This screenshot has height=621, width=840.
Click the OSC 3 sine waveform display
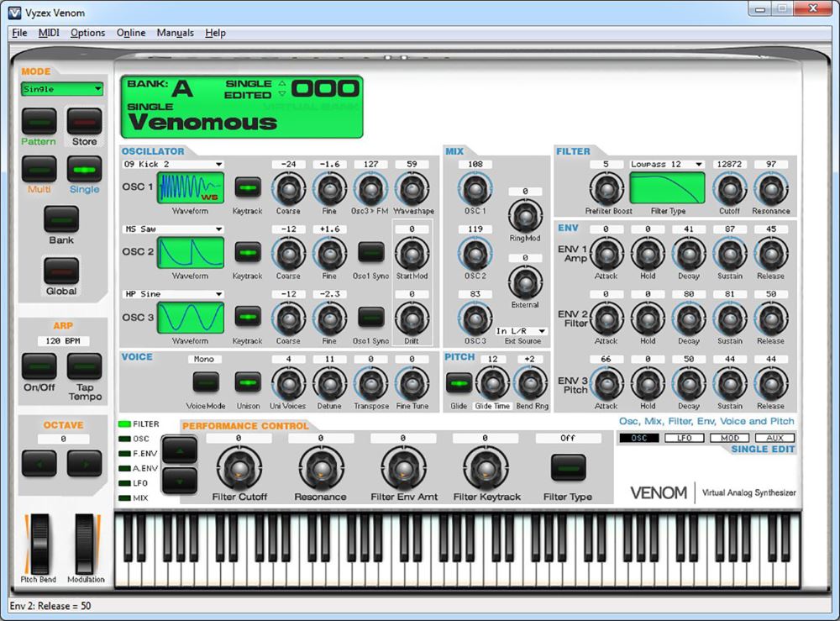pyautogui.click(x=191, y=318)
